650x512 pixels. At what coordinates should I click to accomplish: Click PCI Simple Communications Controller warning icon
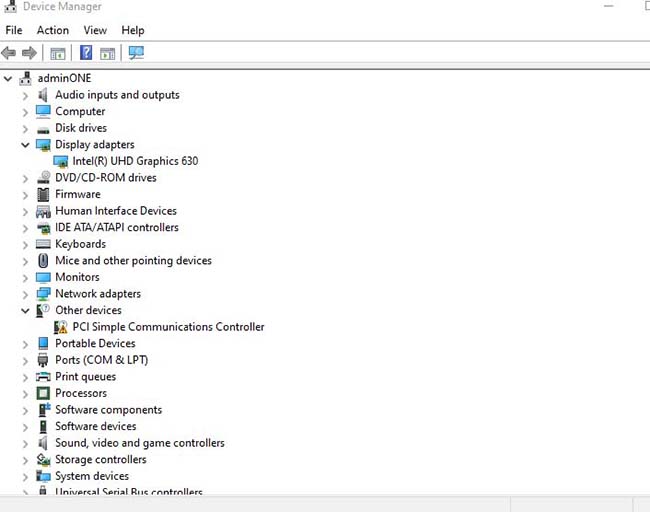coord(61,327)
